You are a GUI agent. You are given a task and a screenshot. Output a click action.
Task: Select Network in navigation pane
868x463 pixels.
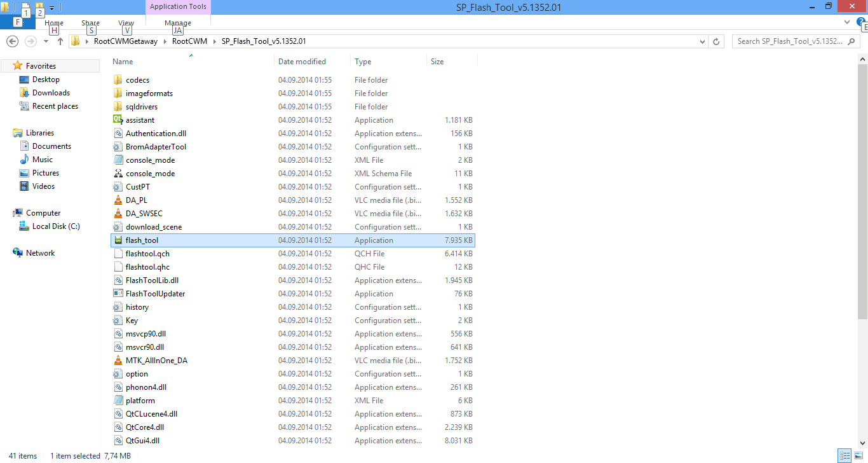click(40, 253)
